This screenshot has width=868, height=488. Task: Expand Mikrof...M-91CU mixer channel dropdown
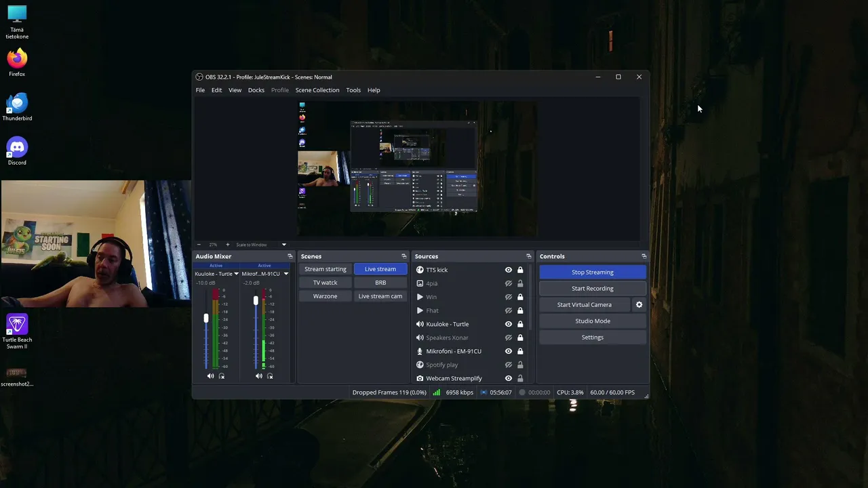coord(286,274)
